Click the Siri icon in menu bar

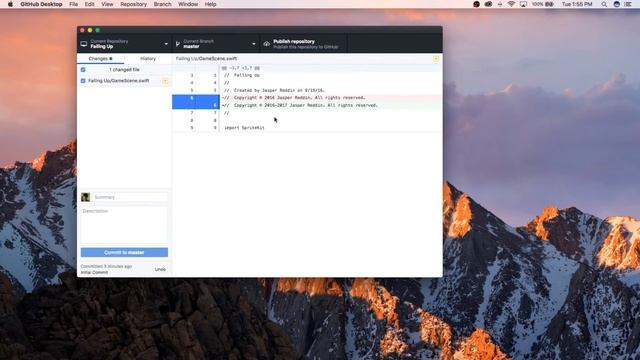point(616,4)
